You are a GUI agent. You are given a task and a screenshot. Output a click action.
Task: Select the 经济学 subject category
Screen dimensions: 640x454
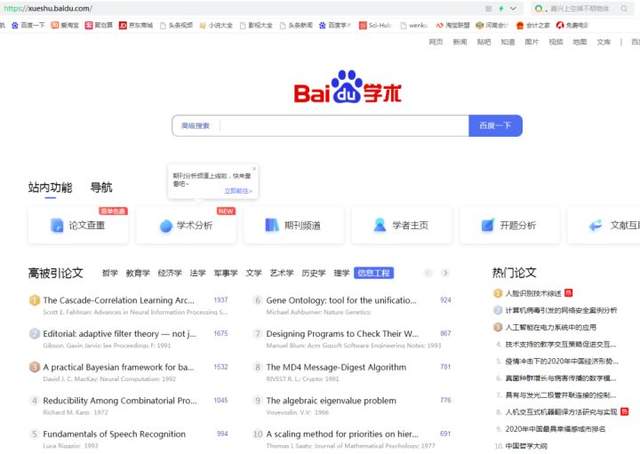point(170,273)
